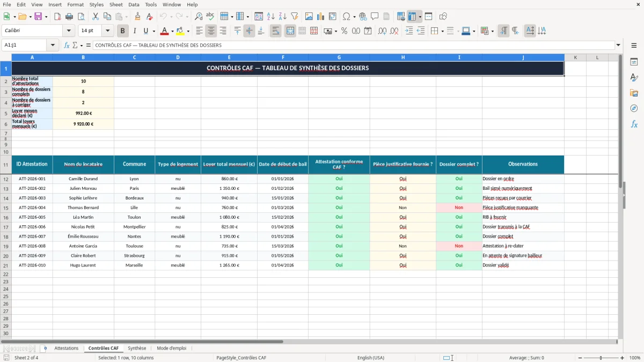Click the Save document icon
The image size is (644, 362).
(38, 17)
